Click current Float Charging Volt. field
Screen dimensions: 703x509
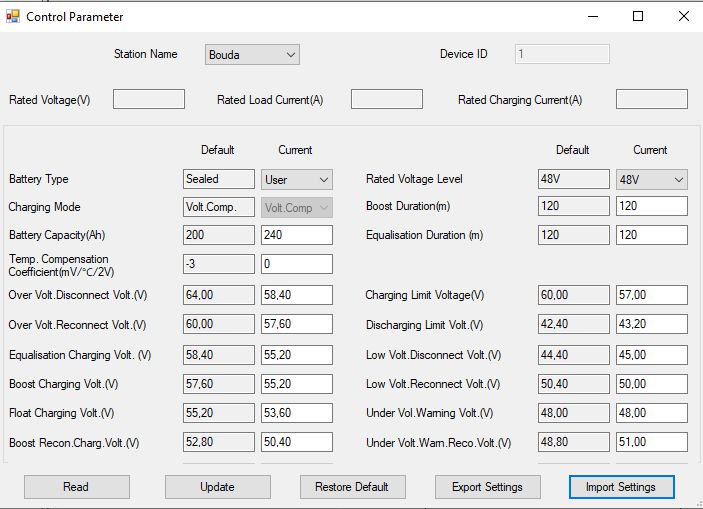coord(296,413)
